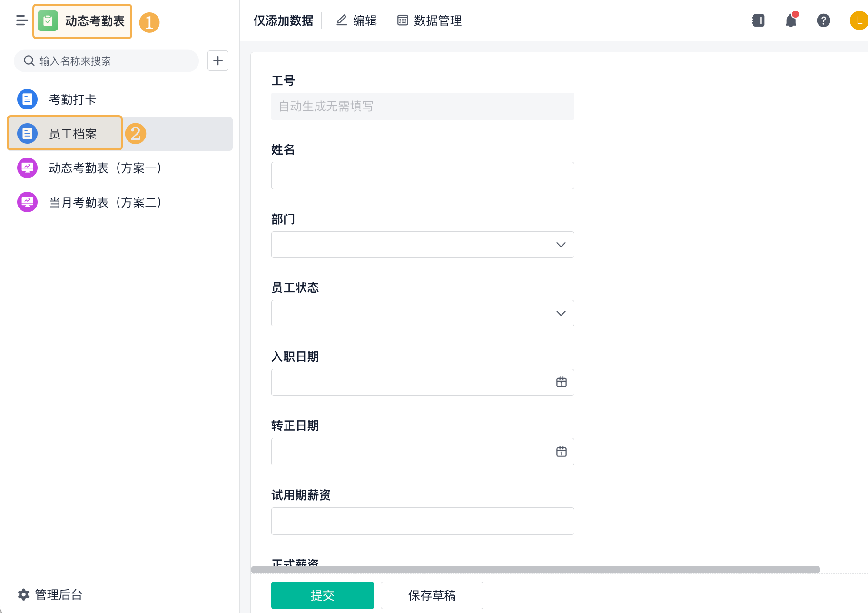Open the 部门 dropdown
Image resolution: width=868 pixels, height=613 pixels.
(423, 245)
